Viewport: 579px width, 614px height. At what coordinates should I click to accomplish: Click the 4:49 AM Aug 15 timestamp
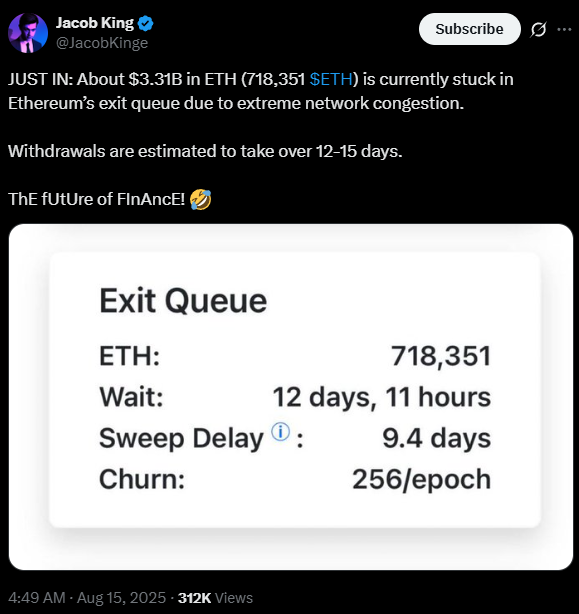[x=87, y=598]
